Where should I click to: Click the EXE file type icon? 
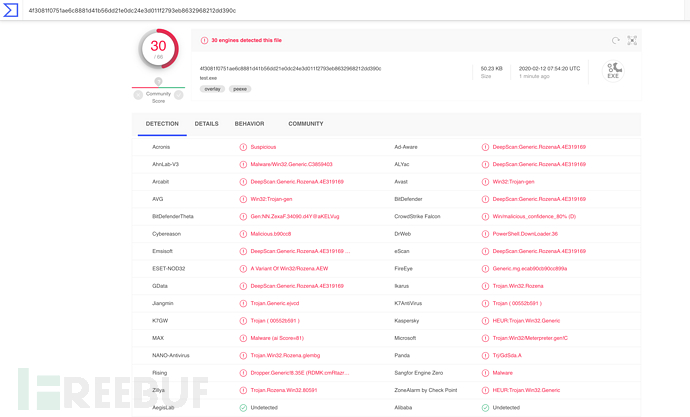point(613,71)
